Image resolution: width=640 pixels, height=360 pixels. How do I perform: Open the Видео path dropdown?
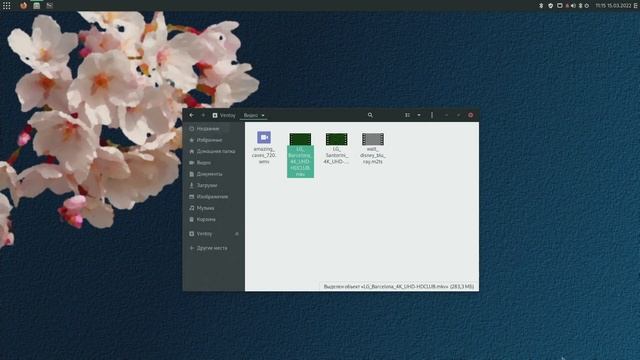click(x=254, y=116)
